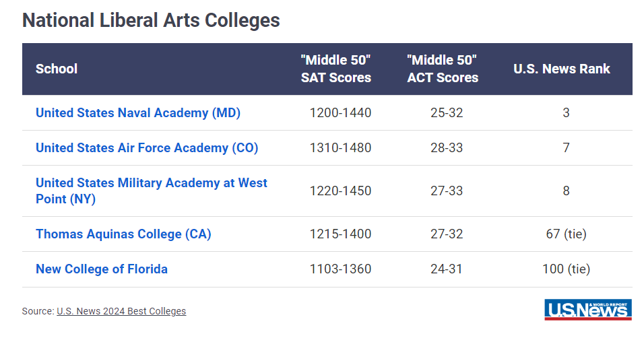
Task: Open the Thomas Aquinas College link
Action: point(123,234)
